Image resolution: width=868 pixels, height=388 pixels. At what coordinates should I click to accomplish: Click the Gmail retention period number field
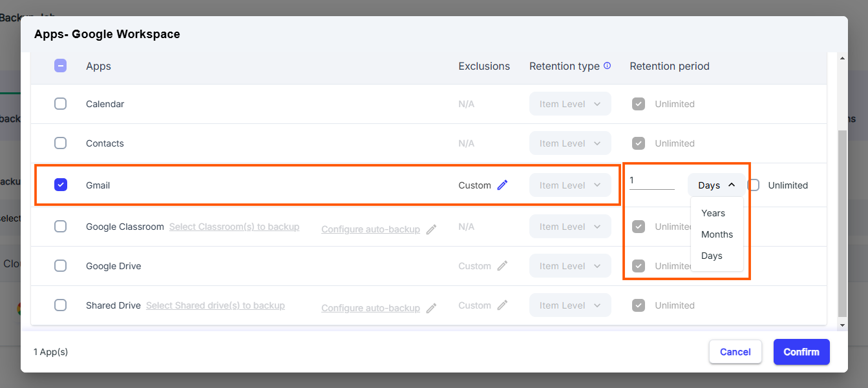coord(652,182)
